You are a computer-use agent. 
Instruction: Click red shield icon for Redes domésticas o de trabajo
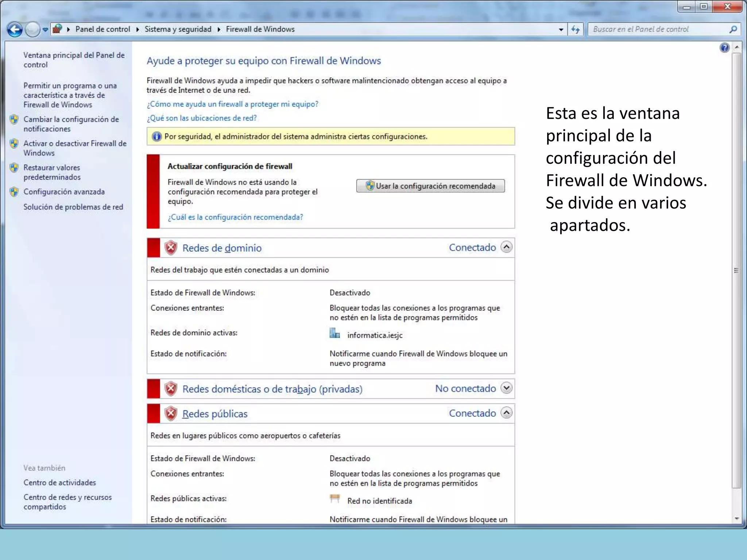click(x=171, y=389)
